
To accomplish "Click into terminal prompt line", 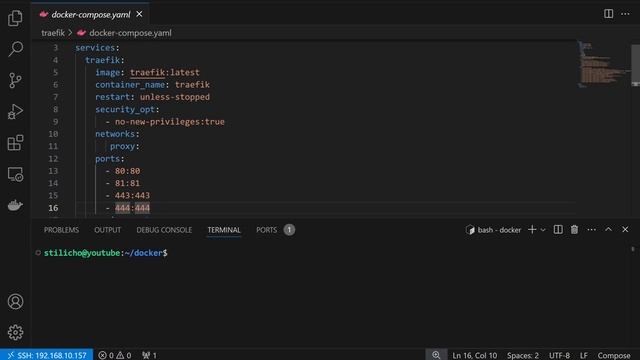I will pyautogui.click(x=105, y=253).
